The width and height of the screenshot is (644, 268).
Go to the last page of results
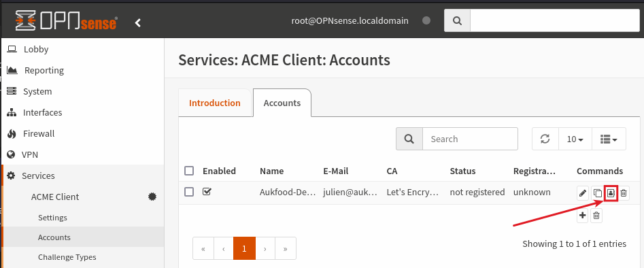click(286, 248)
